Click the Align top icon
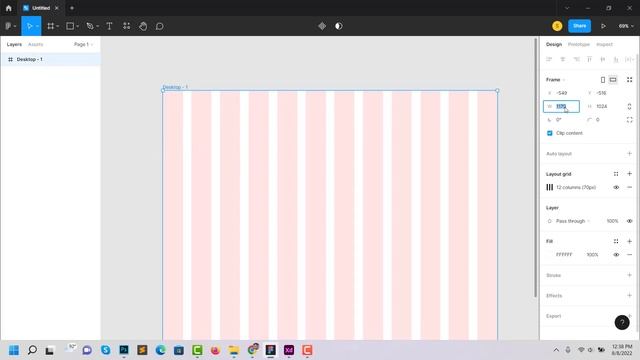The width and height of the screenshot is (640, 360). click(x=589, y=60)
